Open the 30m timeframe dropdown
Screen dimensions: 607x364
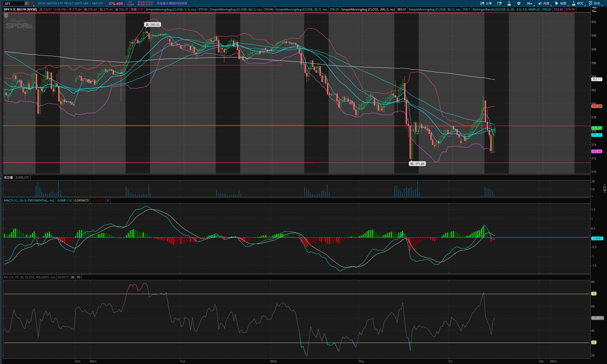pos(530,3)
